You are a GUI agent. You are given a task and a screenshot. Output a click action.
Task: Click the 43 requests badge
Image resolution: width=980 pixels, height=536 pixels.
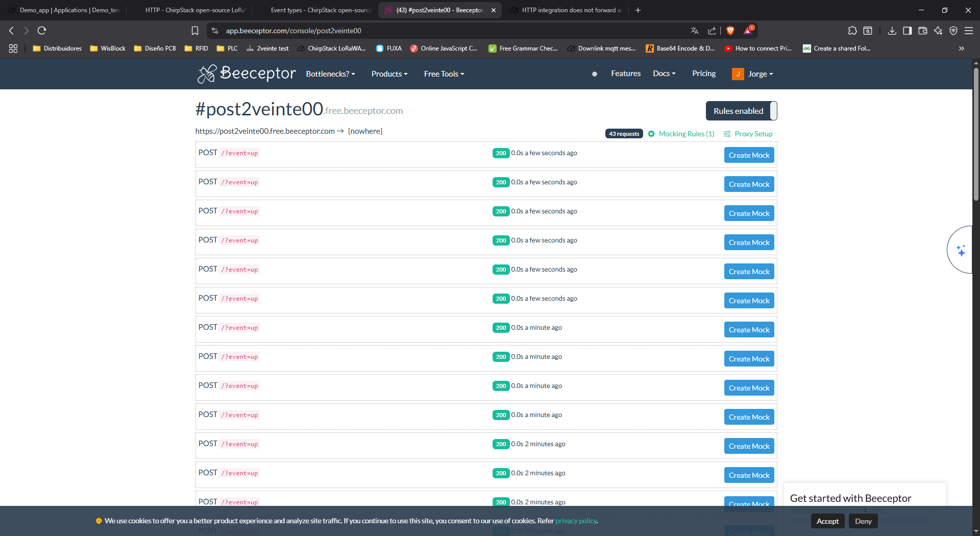point(624,134)
